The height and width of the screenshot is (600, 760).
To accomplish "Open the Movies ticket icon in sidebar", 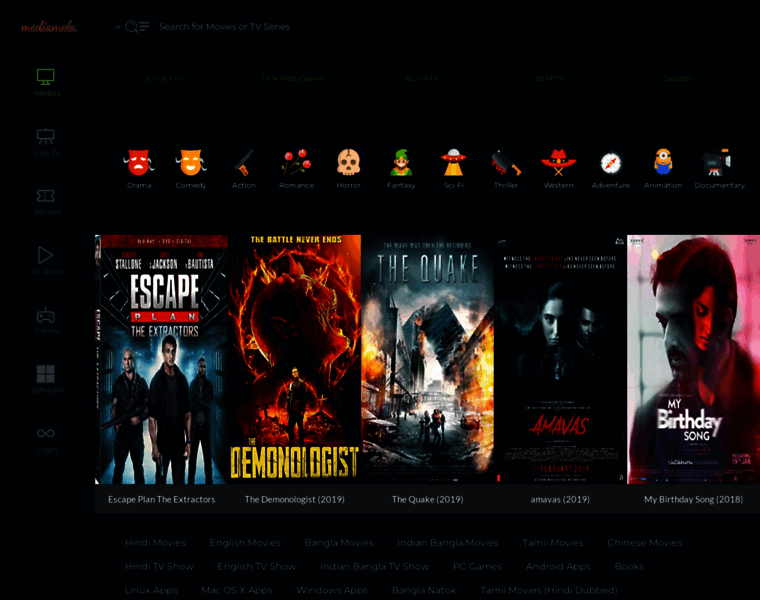I will click(x=46, y=196).
